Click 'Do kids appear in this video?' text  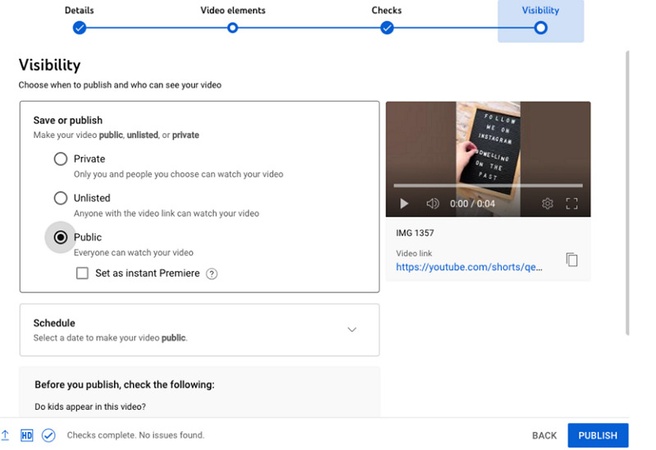click(90, 407)
